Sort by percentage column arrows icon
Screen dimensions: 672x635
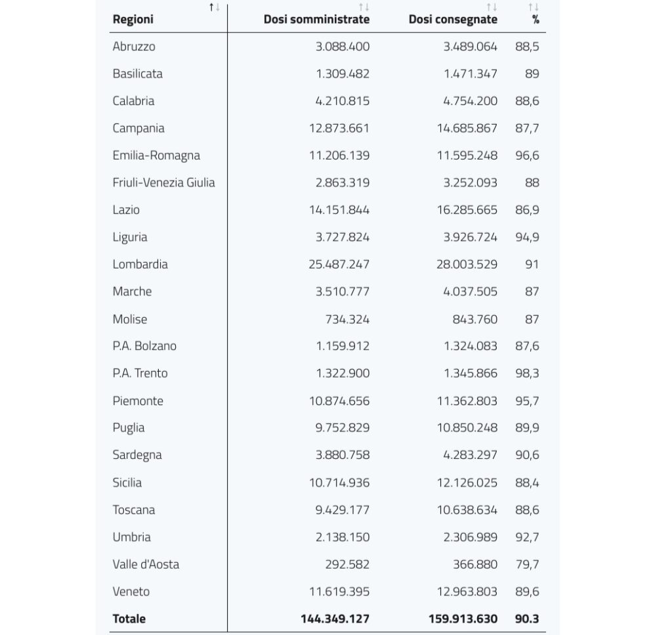click(x=534, y=7)
